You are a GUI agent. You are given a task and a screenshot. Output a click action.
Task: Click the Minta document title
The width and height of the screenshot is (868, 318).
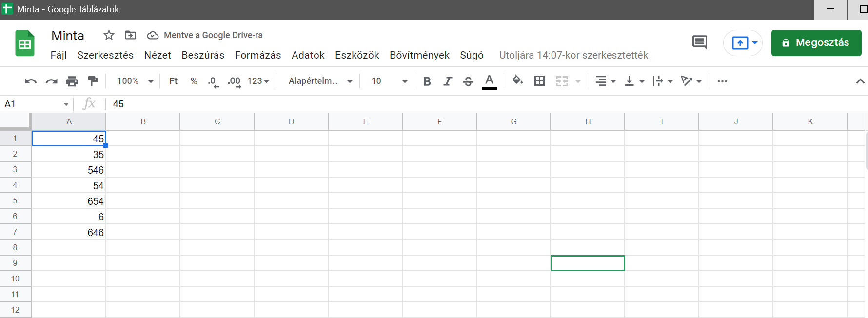68,36
